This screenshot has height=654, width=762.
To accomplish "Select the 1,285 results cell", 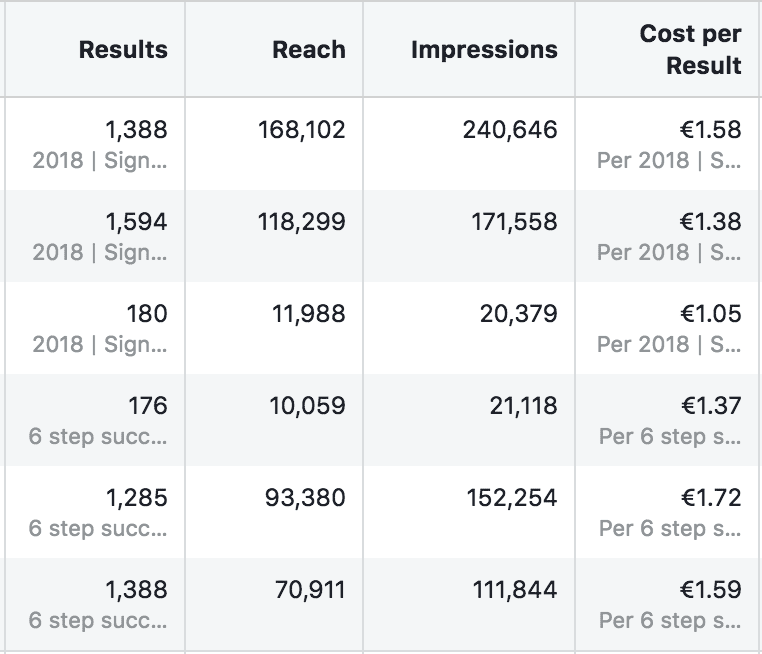I will click(136, 498).
